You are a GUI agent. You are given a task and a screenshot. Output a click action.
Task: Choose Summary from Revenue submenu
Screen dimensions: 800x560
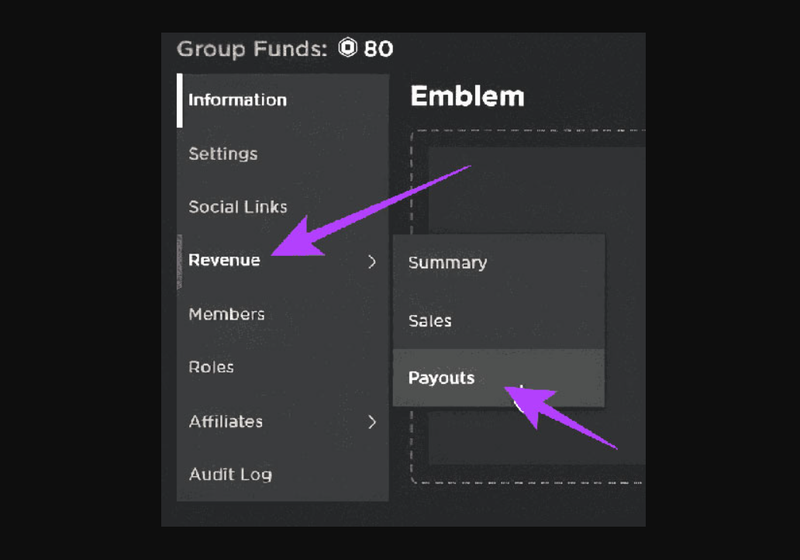point(447,263)
